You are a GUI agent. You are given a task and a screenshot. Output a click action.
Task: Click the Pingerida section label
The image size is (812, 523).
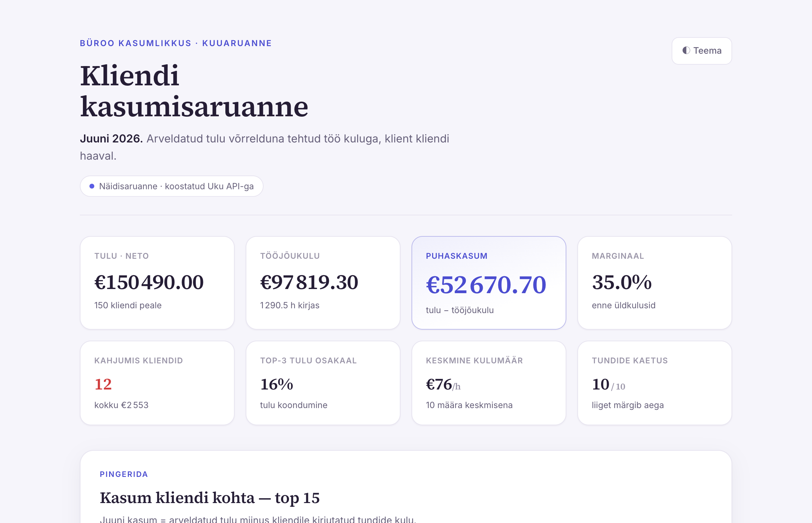(x=124, y=474)
